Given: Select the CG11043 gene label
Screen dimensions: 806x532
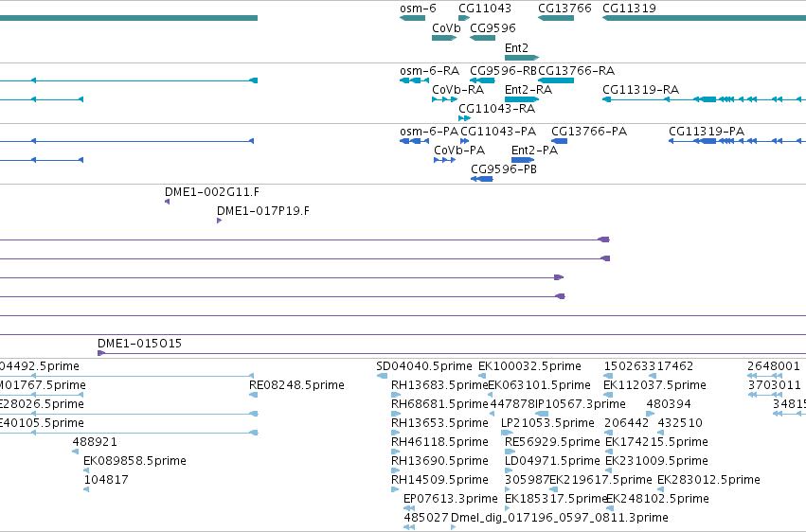Looking at the screenshot, I should tap(485, 9).
